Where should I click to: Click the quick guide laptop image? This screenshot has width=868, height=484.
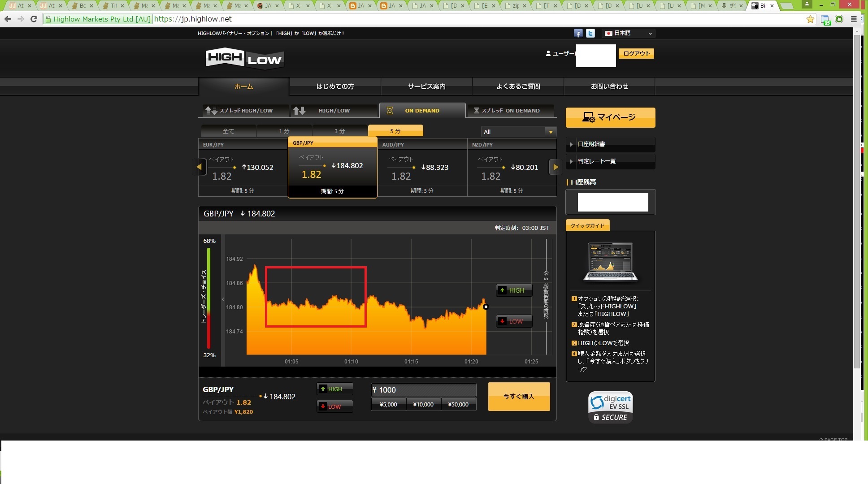tap(610, 262)
